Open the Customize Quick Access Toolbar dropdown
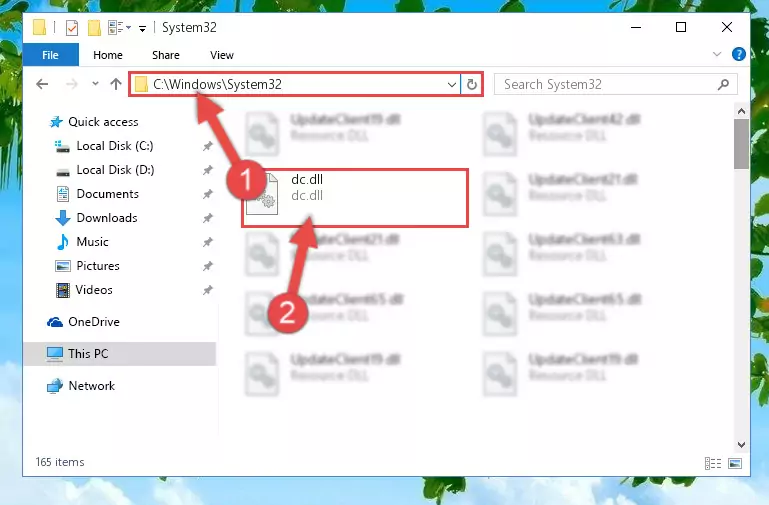Viewport: 769px width, 505px height. (142, 29)
